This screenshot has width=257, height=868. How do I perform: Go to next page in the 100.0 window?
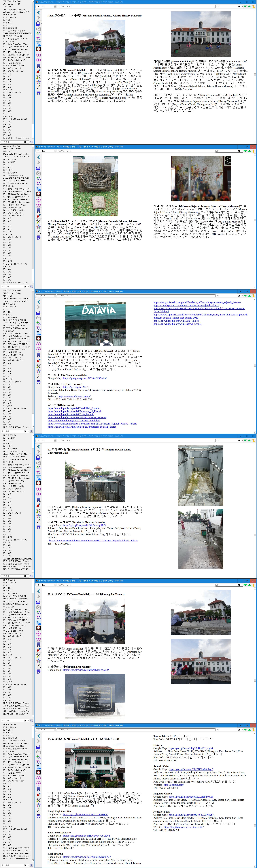coord(38,60)
